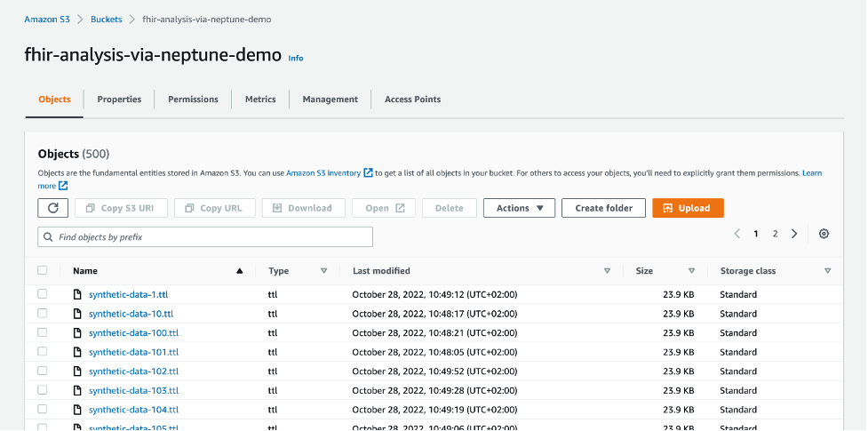Viewport: 868px width, 431px height.
Task: Click the Info link beside bucket name
Action: click(x=296, y=58)
